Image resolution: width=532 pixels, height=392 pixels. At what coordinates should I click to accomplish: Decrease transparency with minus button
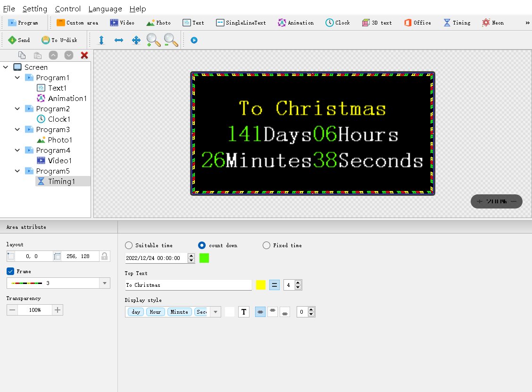(12, 310)
